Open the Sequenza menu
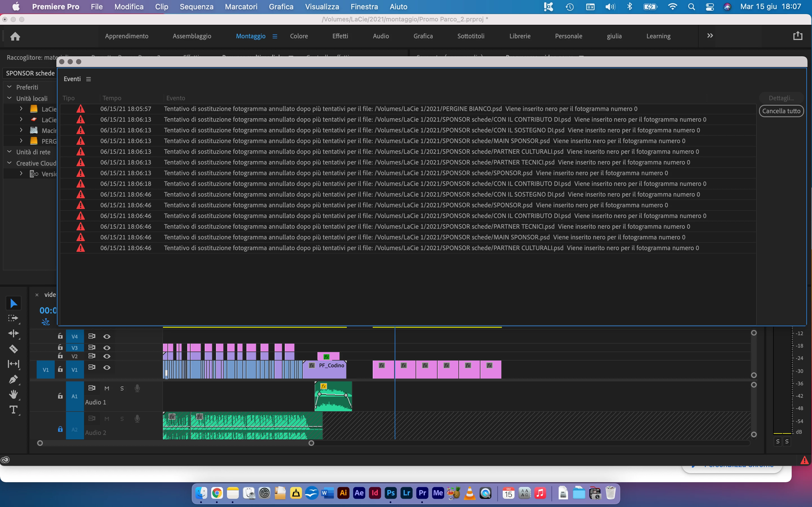Image resolution: width=812 pixels, height=507 pixels. [196, 7]
